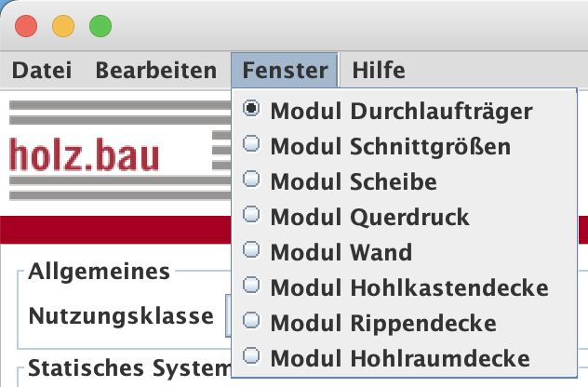Click the red close window button
This screenshot has height=387, width=588.
(25, 26)
